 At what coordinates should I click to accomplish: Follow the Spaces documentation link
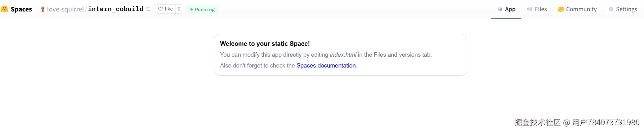click(x=326, y=66)
